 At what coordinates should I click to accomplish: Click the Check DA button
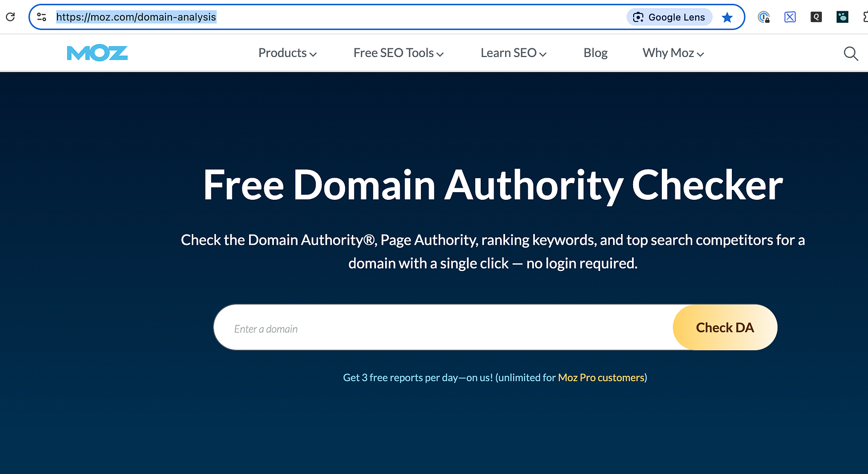pos(725,327)
